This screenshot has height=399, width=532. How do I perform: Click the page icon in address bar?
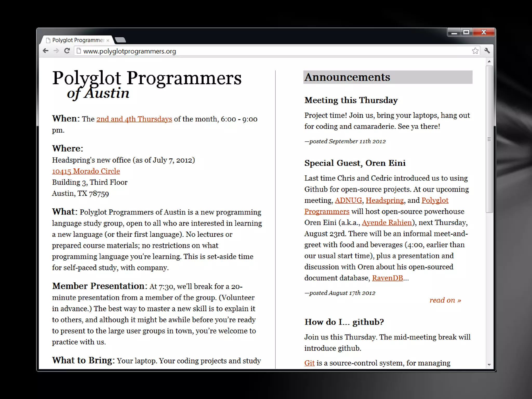click(x=79, y=51)
